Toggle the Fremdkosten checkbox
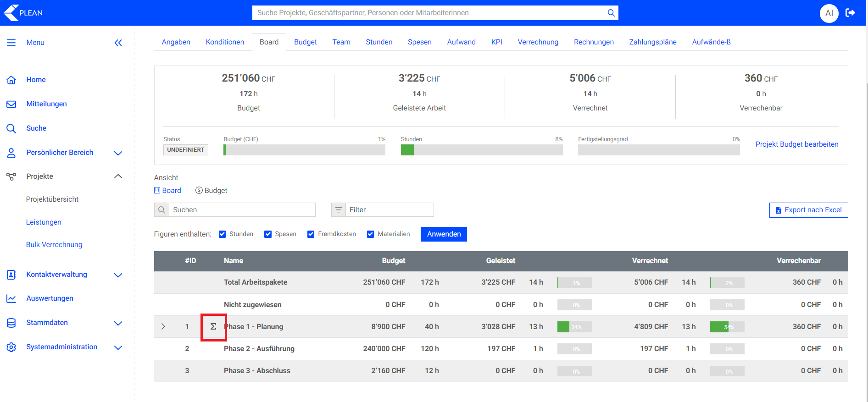This screenshot has height=402, width=868. click(311, 234)
